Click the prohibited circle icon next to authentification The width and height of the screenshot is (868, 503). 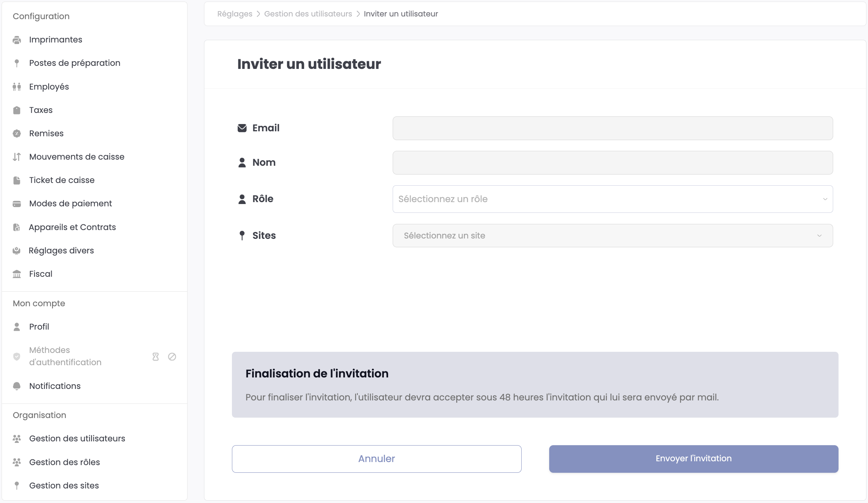[x=172, y=357]
